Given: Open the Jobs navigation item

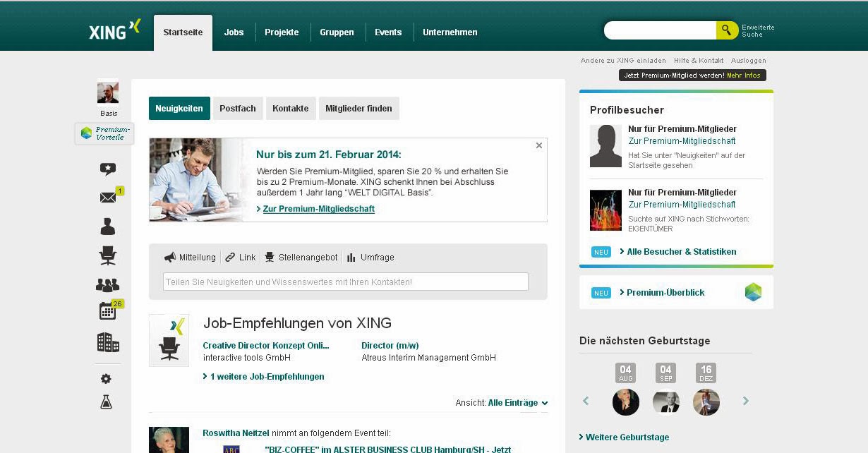Looking at the screenshot, I should click(x=234, y=32).
